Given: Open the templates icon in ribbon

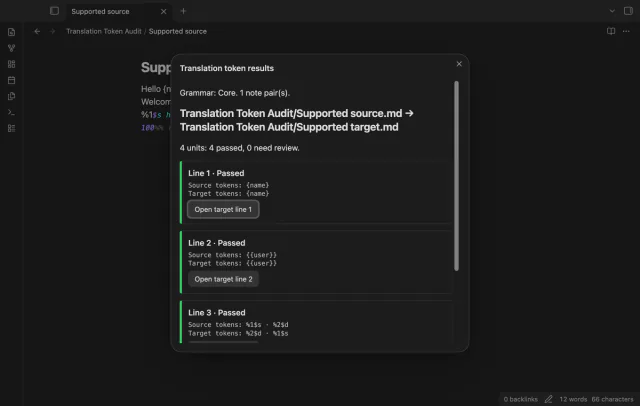Looking at the screenshot, I should click(x=11, y=96).
